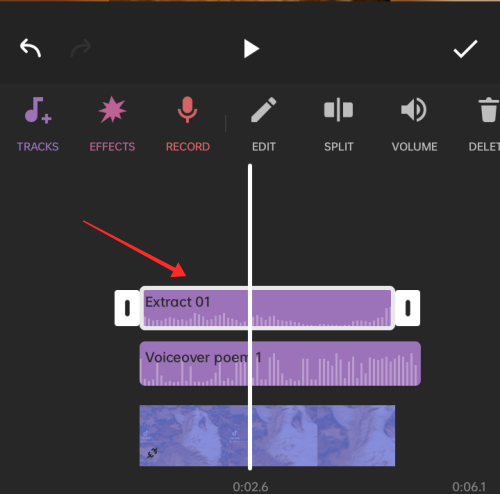Click the unlink icon on video clip
The image size is (500, 494).
[x=152, y=453]
